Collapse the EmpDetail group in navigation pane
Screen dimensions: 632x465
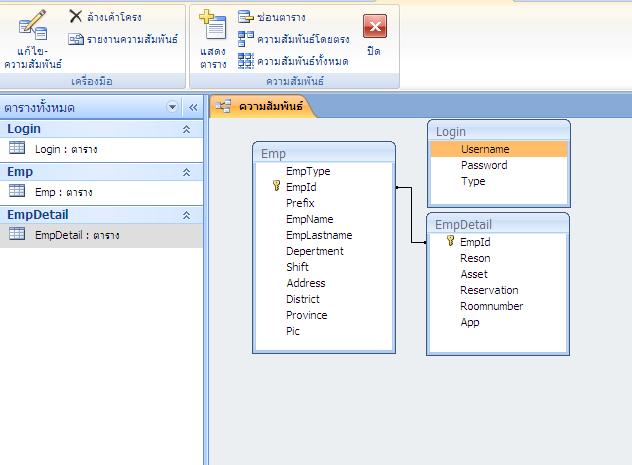tap(186, 215)
